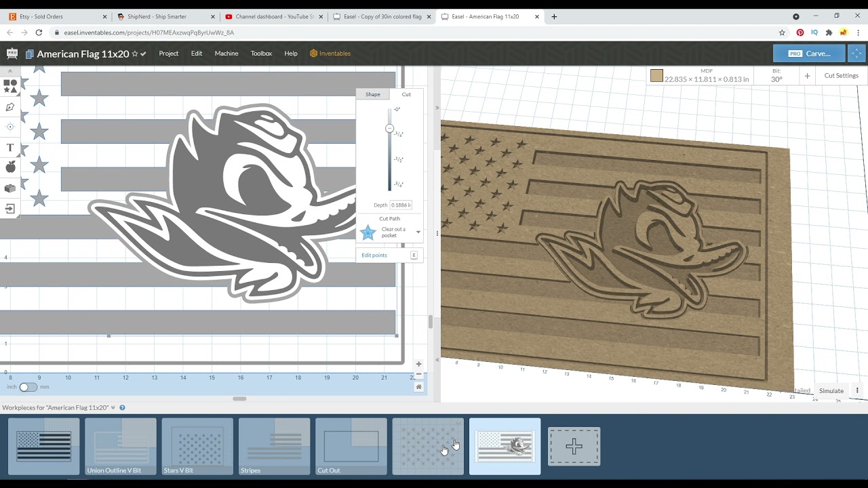Click the Easel Pro logo icon
The image size is (868, 488).
[x=12, y=54]
